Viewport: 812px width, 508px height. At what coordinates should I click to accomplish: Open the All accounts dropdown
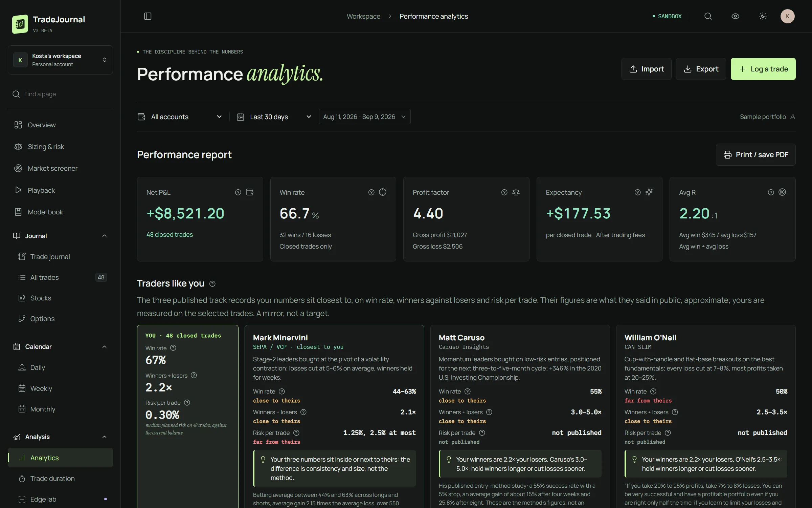click(180, 117)
